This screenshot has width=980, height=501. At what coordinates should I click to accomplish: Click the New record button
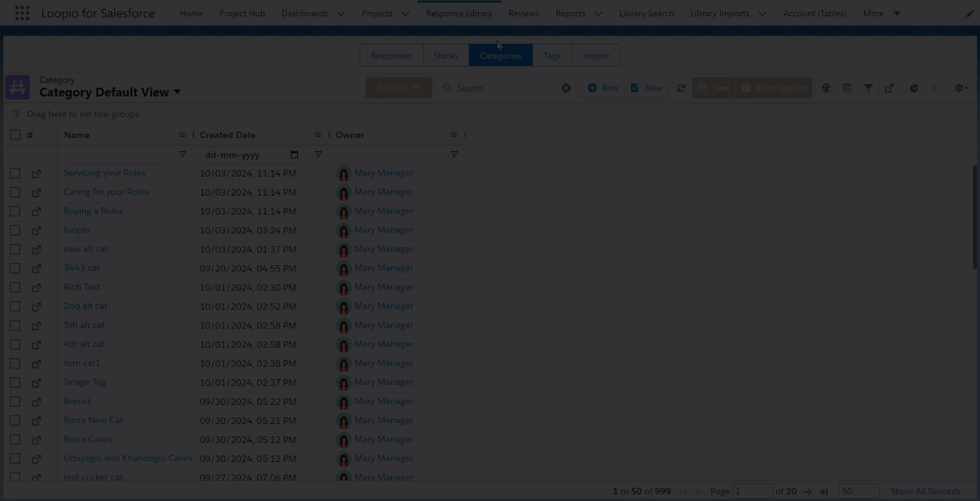pos(646,88)
